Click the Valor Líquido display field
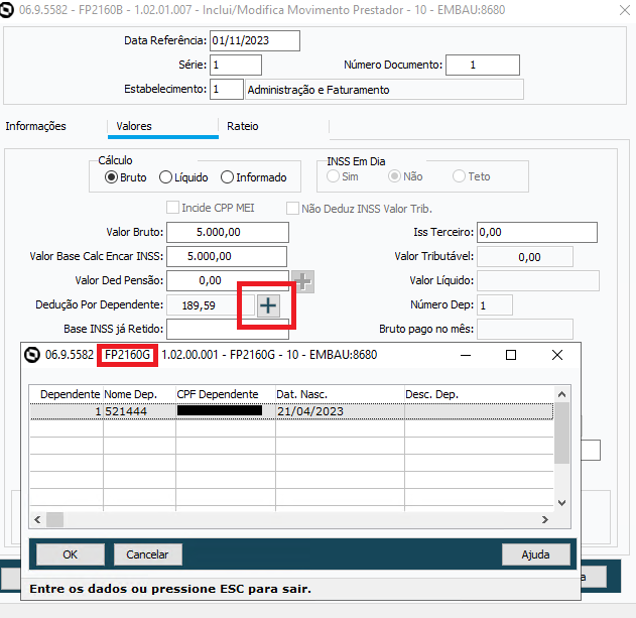 coord(538,281)
